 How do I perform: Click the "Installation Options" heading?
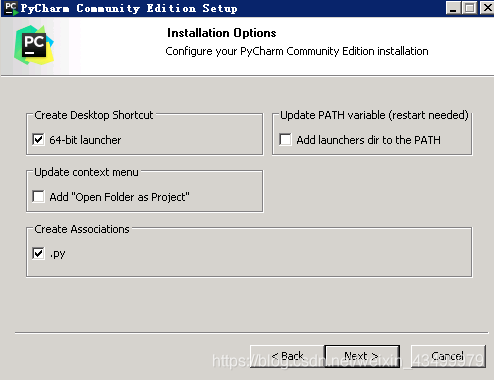pos(222,33)
